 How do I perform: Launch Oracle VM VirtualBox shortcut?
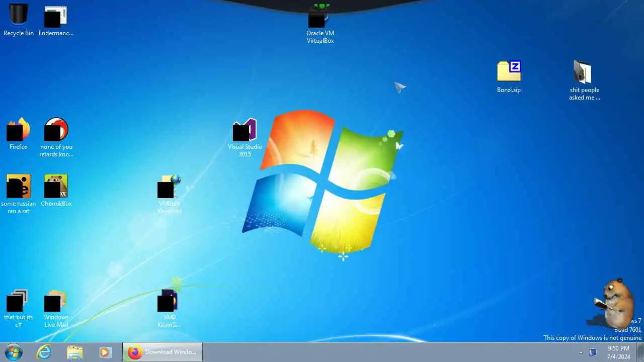pos(320,24)
